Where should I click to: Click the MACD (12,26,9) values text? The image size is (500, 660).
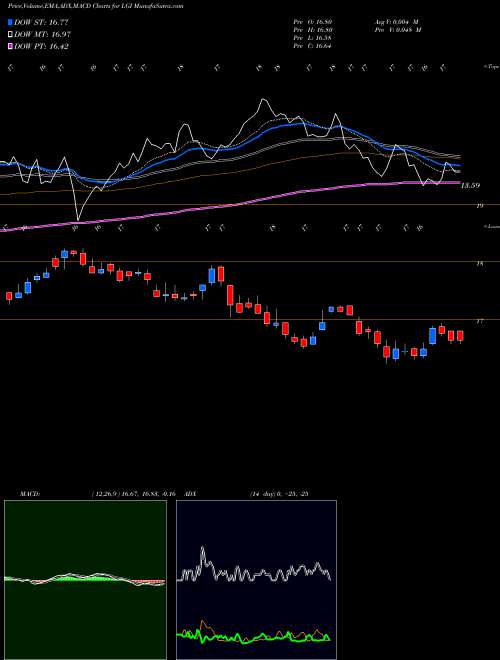click(132, 493)
